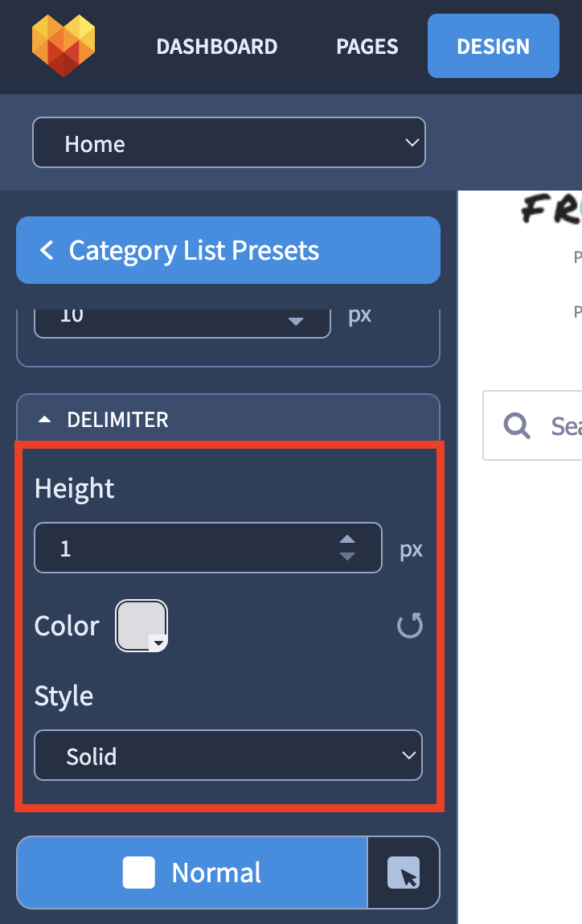This screenshot has width=582, height=924.
Task: Click the Category List Presets button
Action: click(228, 250)
